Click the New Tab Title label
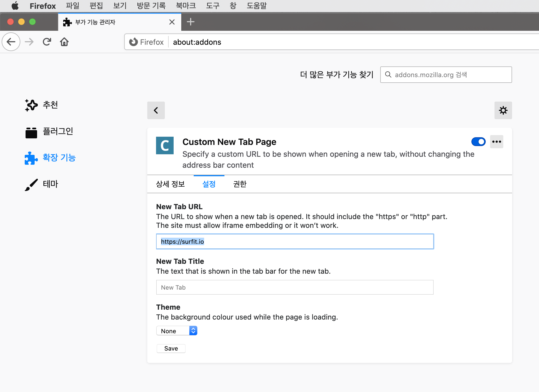 [x=180, y=261]
